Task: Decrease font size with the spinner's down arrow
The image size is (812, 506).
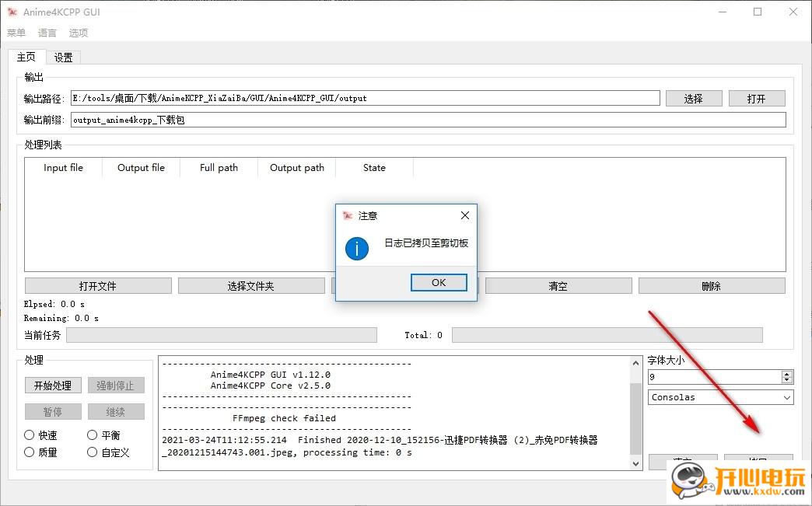Action: (786, 380)
